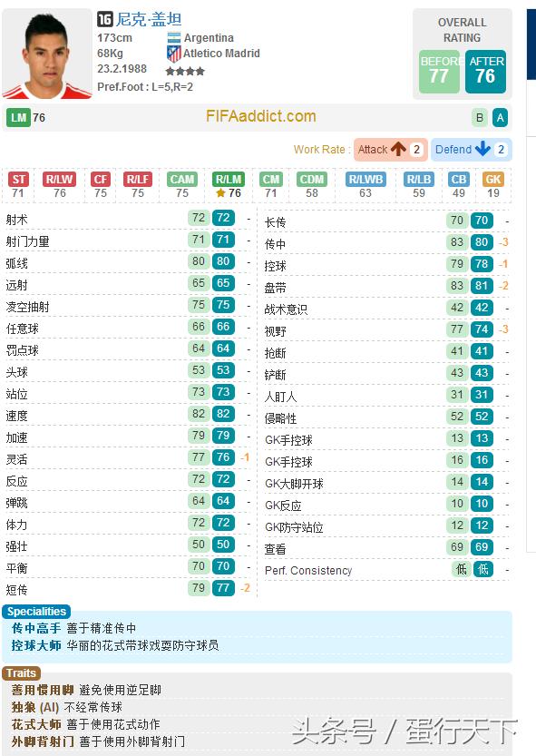Image resolution: width=536 pixels, height=756 pixels.
Task: Click the Perf. Consistency label
Action: tap(308, 571)
